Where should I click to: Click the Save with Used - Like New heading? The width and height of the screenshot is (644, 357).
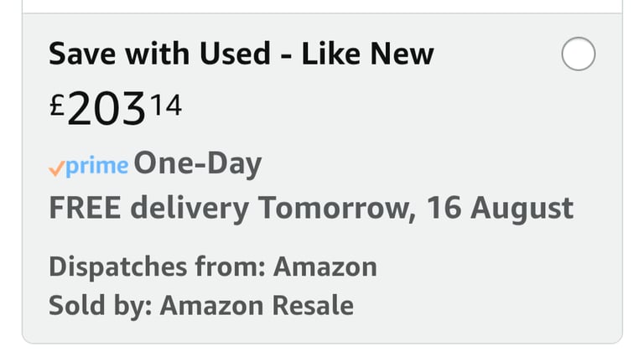(241, 54)
